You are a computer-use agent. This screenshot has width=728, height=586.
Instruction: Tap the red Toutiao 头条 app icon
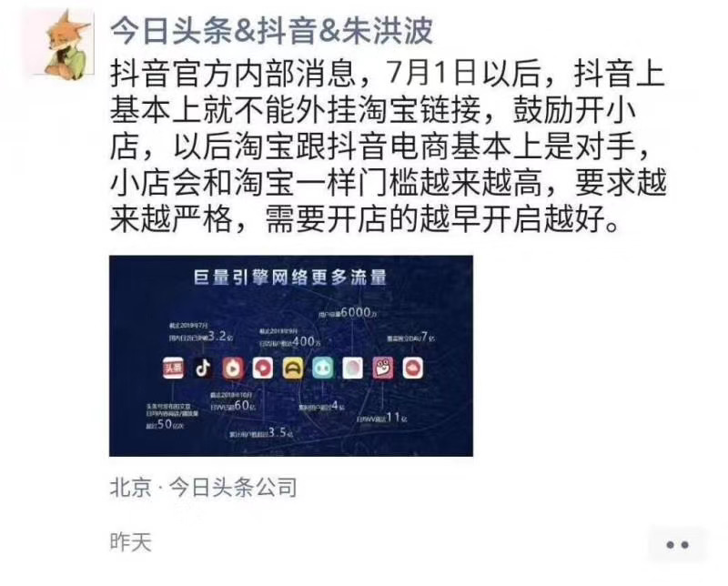173,369
